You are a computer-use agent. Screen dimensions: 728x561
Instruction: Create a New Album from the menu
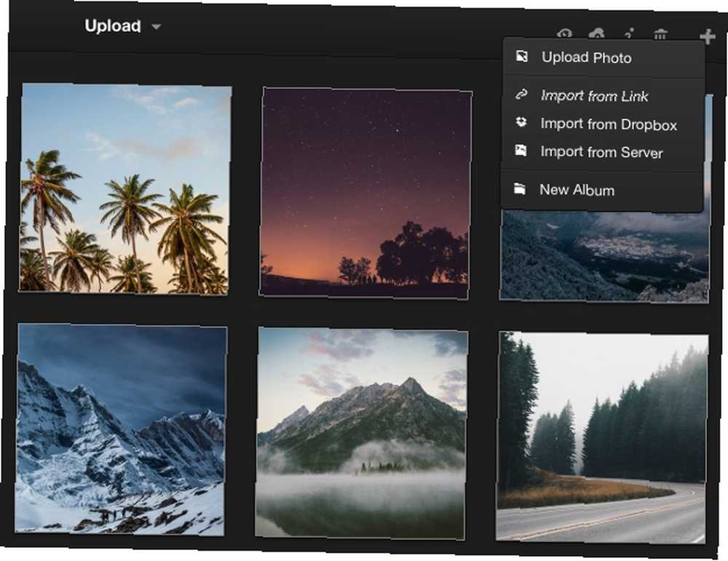point(603,190)
